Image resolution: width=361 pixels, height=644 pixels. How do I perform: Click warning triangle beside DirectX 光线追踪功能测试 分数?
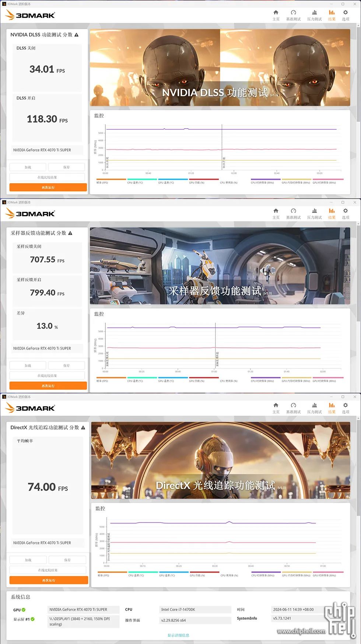[83, 428]
